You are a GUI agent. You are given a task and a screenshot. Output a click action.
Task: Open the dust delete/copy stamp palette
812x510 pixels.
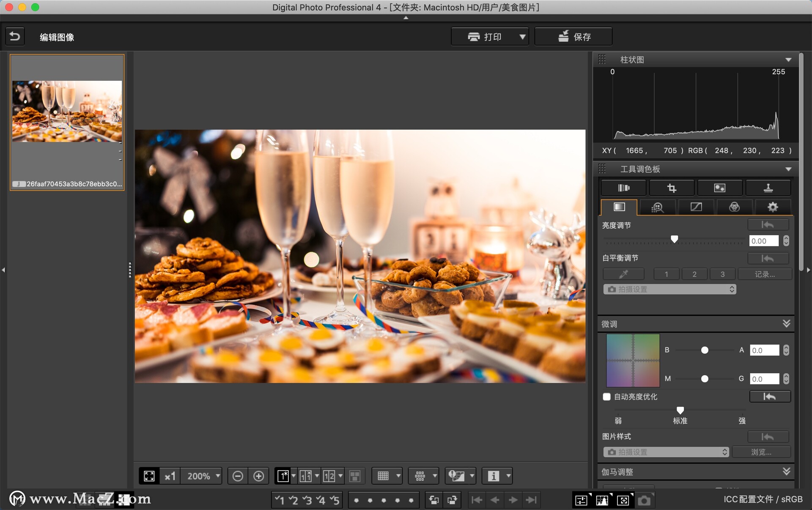[768, 188]
